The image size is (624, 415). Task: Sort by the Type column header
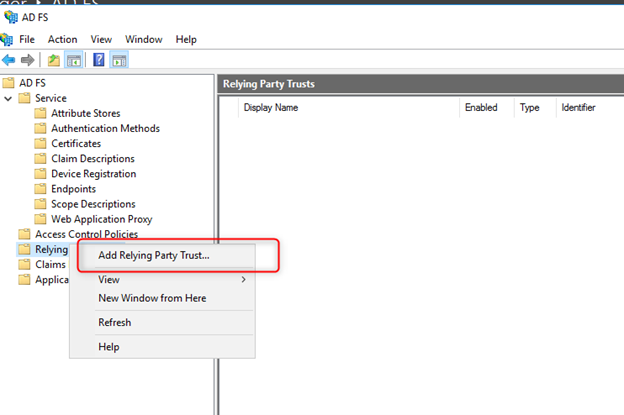(x=535, y=107)
